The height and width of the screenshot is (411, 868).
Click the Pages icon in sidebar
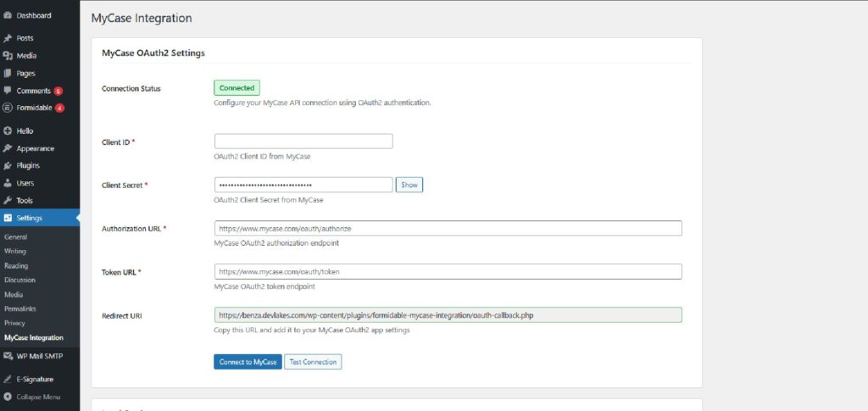click(8, 74)
